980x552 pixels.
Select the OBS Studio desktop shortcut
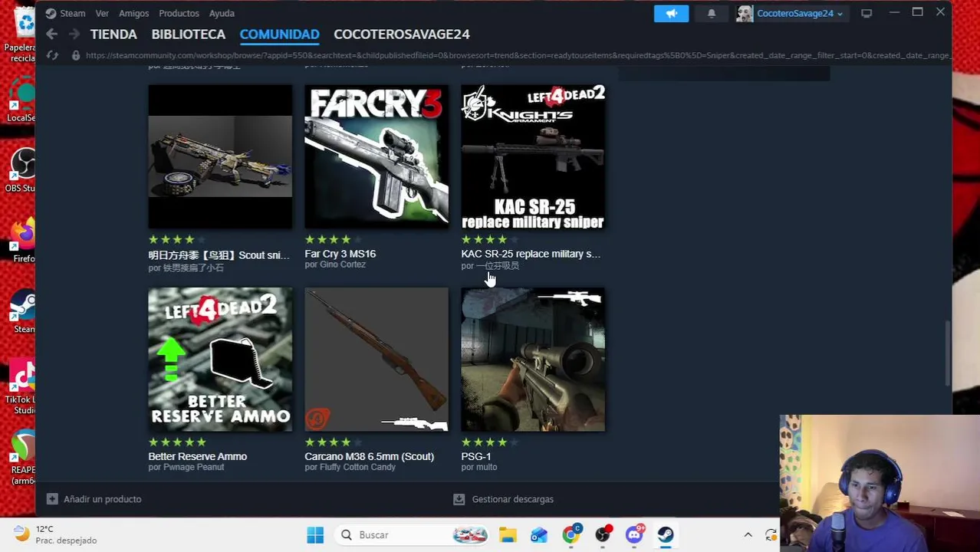(21, 170)
